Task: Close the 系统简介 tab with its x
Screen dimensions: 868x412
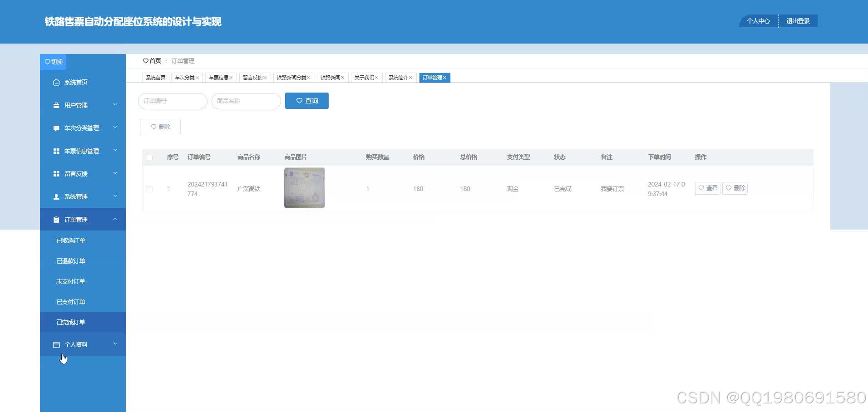Action: pyautogui.click(x=411, y=78)
